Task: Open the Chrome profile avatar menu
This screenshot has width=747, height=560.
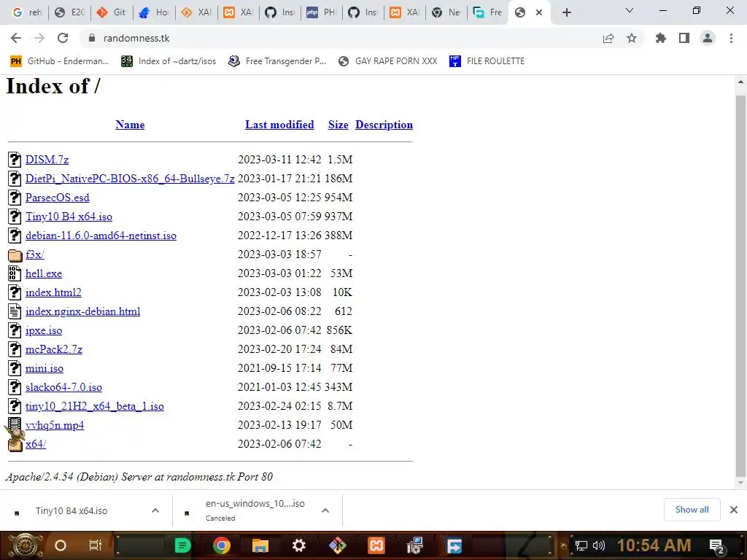Action: (708, 38)
